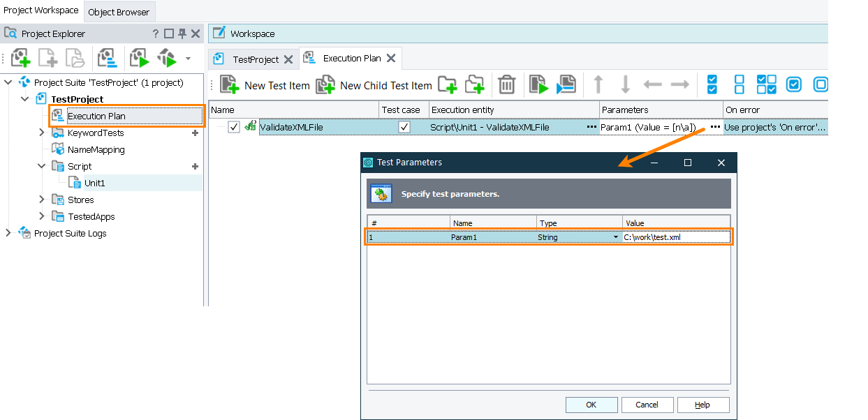Click the new child folder icon
This screenshot has width=868, height=420.
point(475,85)
